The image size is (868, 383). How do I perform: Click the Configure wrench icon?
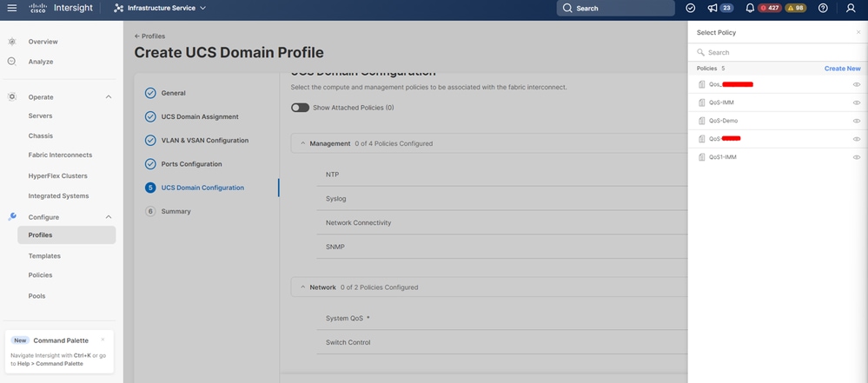click(x=12, y=217)
